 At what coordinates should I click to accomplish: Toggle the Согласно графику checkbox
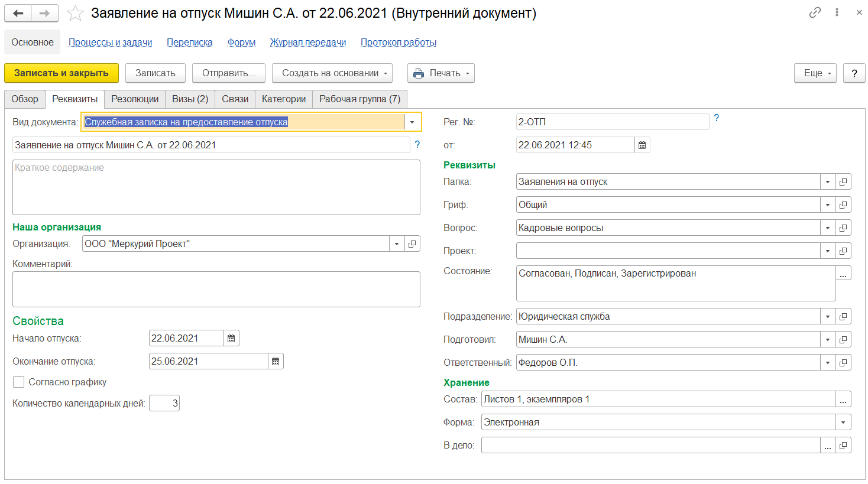point(19,382)
